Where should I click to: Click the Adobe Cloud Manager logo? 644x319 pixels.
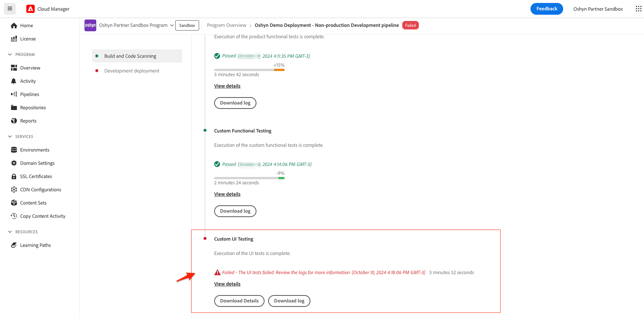click(30, 9)
